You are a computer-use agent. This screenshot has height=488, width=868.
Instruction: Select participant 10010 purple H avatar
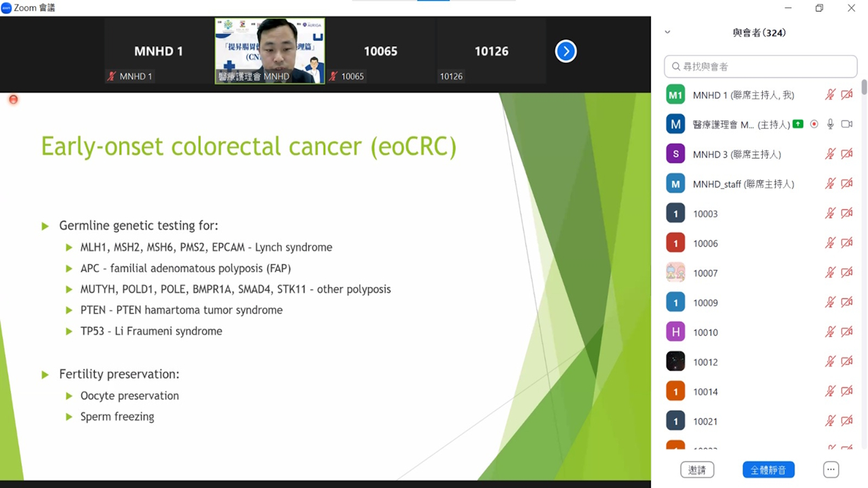pyautogui.click(x=675, y=332)
